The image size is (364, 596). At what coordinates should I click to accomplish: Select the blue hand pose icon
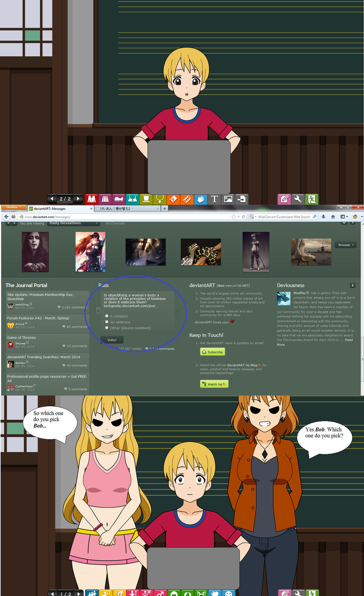pyautogui.click(x=200, y=199)
